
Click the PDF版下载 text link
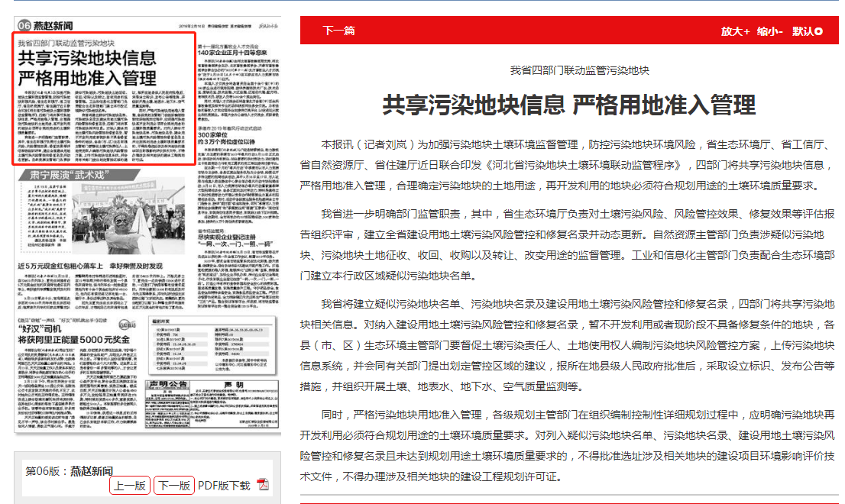tap(224, 485)
